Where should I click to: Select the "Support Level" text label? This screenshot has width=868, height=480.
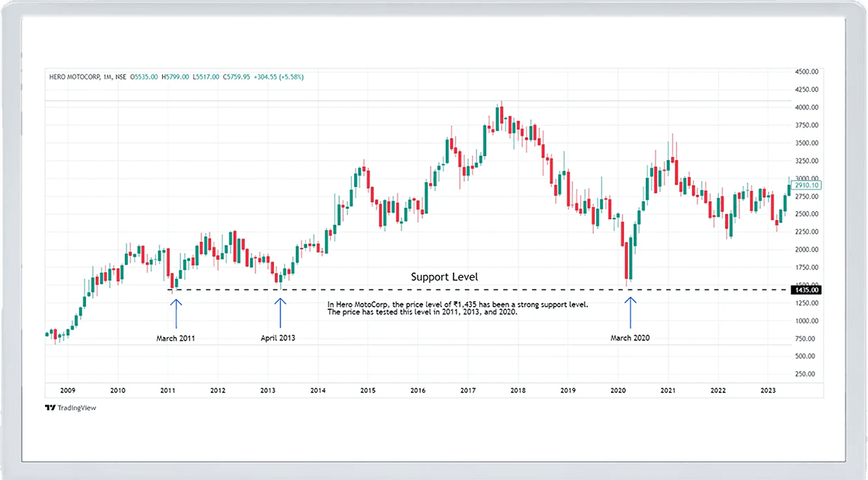[444, 277]
